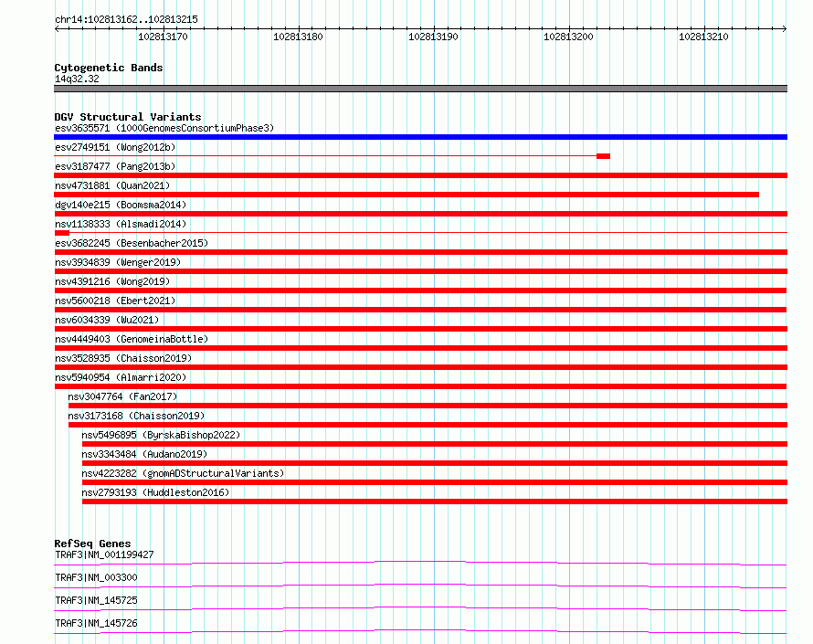
Task: Click the red bar under nsv4223282 (gnomADStructuralVariants)
Action: [x=435, y=482]
